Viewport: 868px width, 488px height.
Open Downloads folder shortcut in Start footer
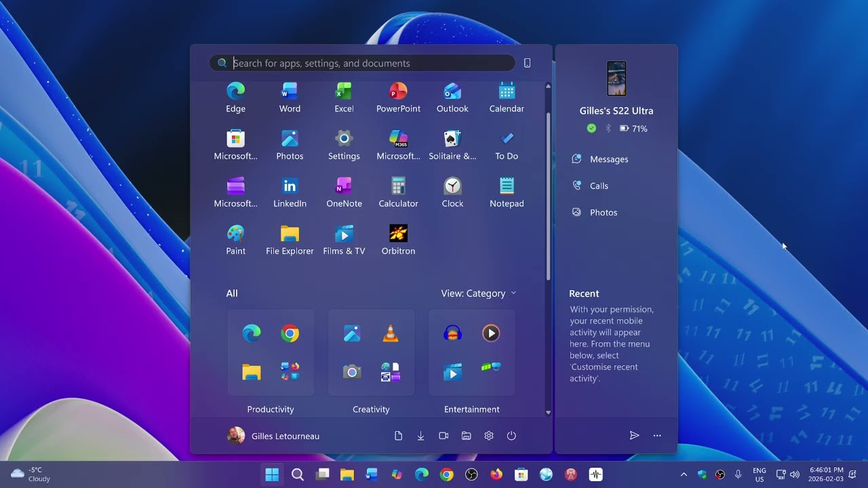click(x=420, y=436)
